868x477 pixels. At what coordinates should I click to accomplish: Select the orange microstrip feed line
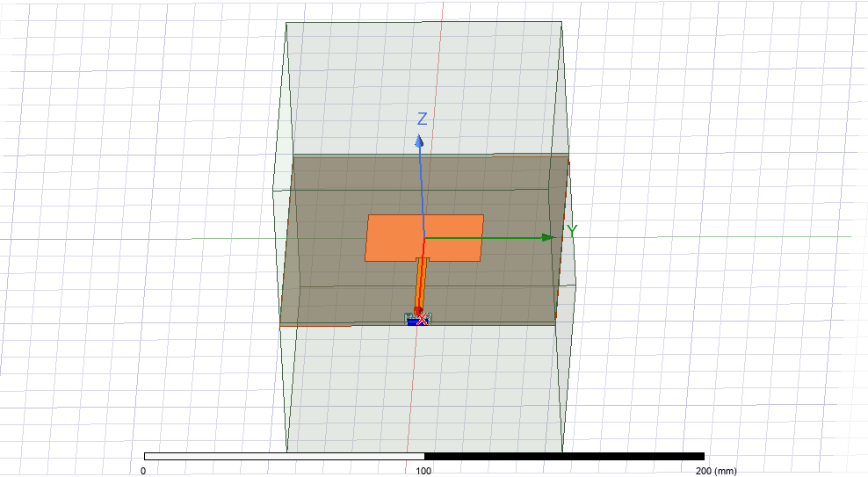[x=422, y=281]
